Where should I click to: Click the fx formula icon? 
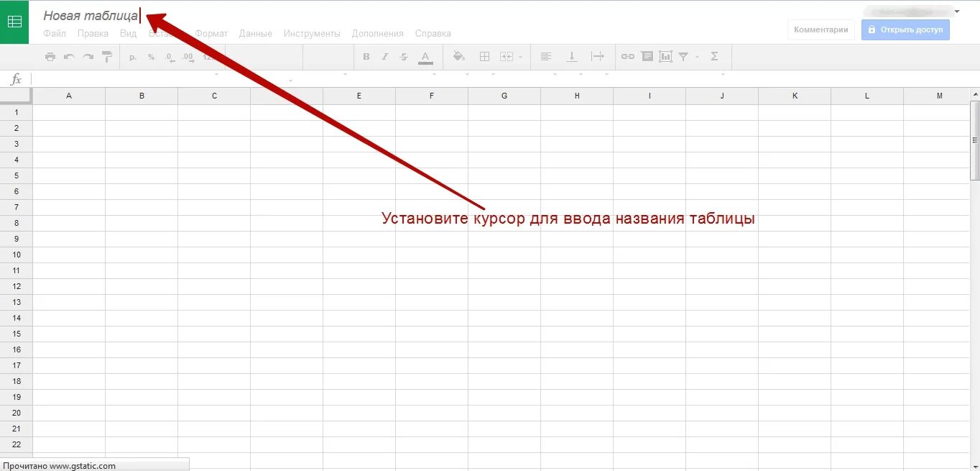[x=16, y=79]
